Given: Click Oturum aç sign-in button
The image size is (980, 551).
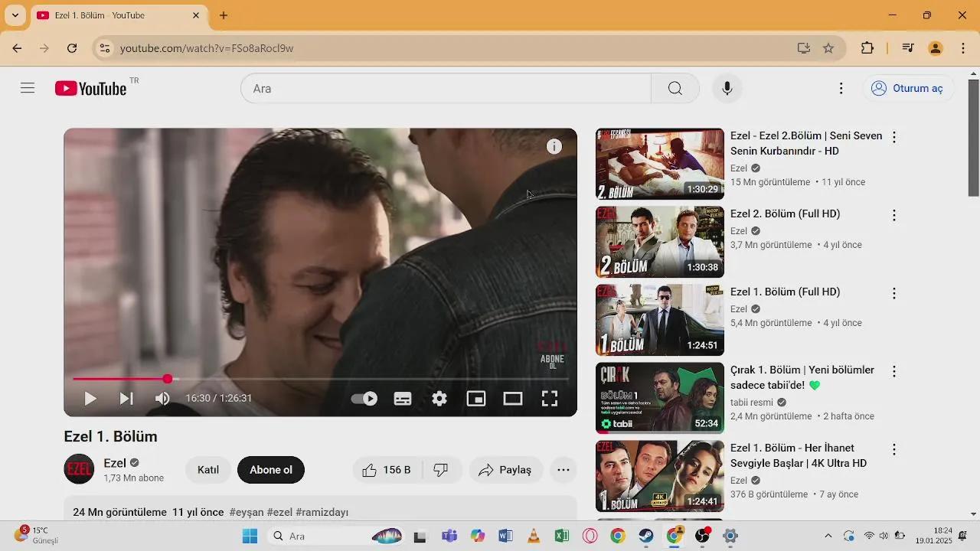Looking at the screenshot, I should 909,88.
